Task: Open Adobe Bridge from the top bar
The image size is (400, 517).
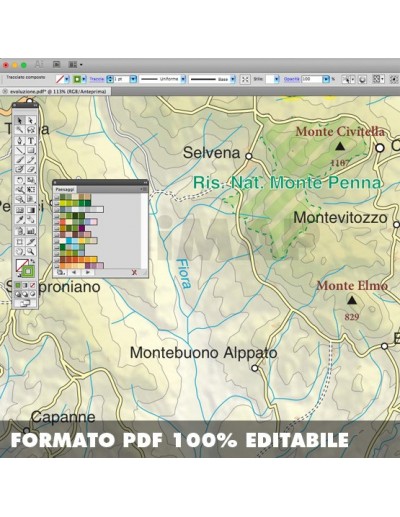Action: [56, 64]
